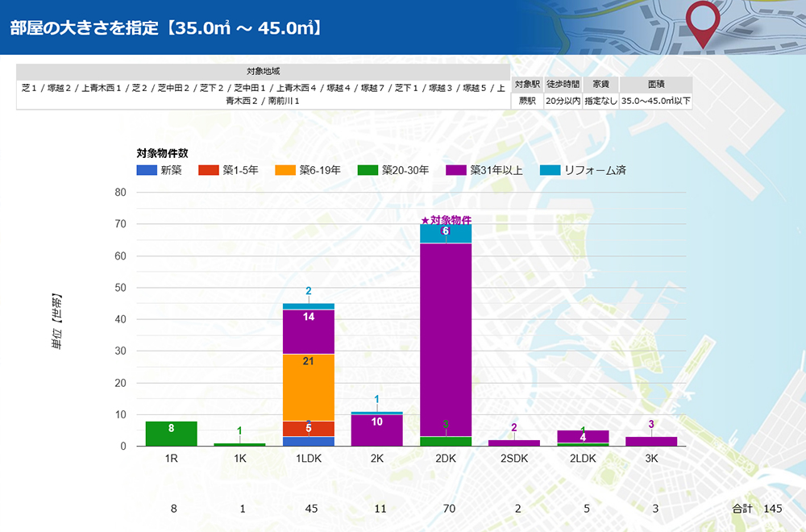Screen dimensions: 806x532
Task: Click the orange 1LDK segment labeled 21
Action: click(x=309, y=387)
